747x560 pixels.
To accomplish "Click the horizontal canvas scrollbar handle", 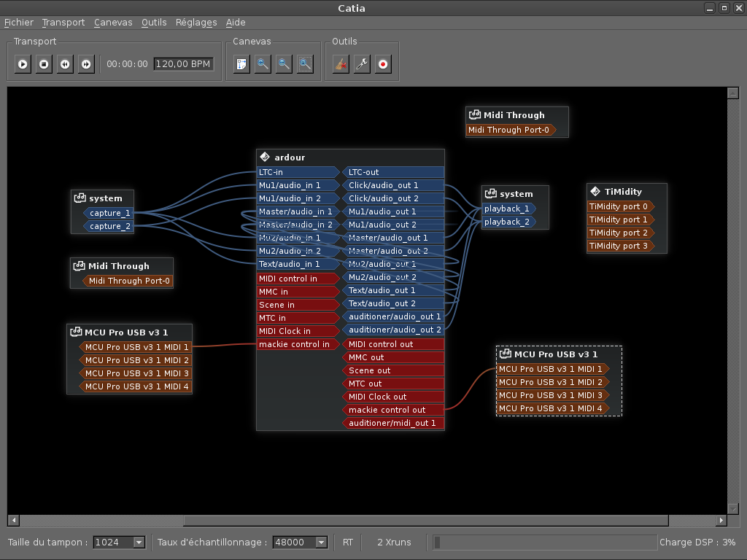I will coord(426,520).
